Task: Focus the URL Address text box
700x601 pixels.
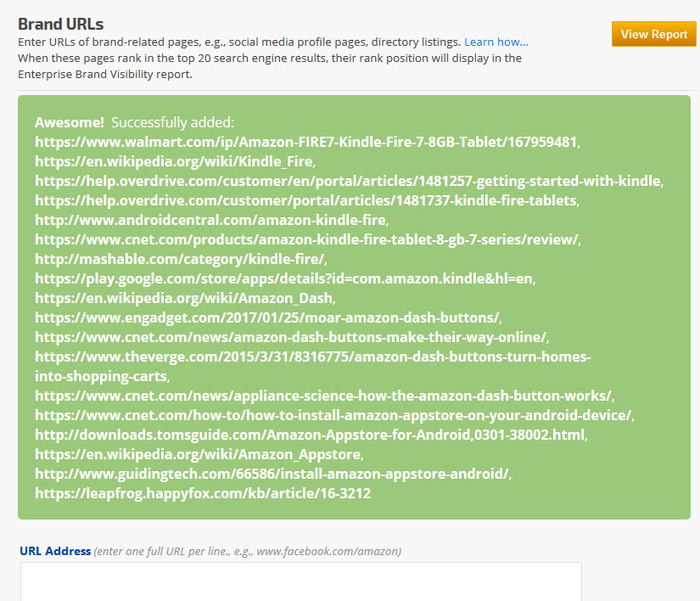Action: pyautogui.click(x=301, y=581)
